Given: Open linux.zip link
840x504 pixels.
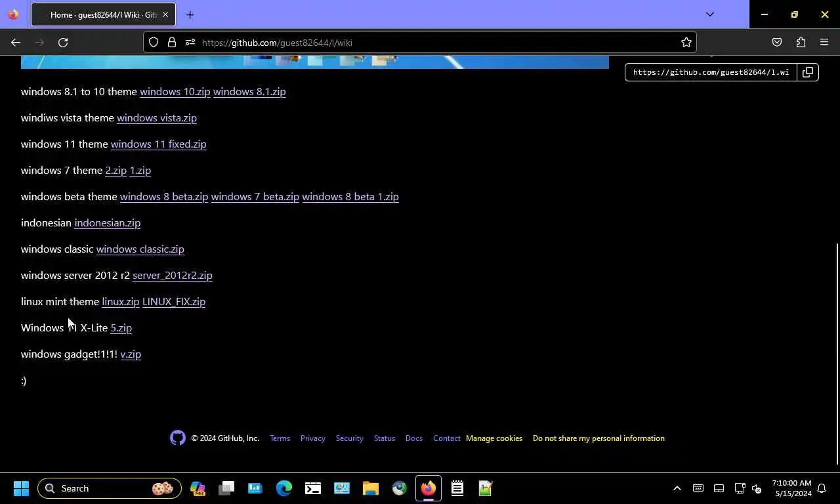Looking at the screenshot, I should click(x=121, y=301).
